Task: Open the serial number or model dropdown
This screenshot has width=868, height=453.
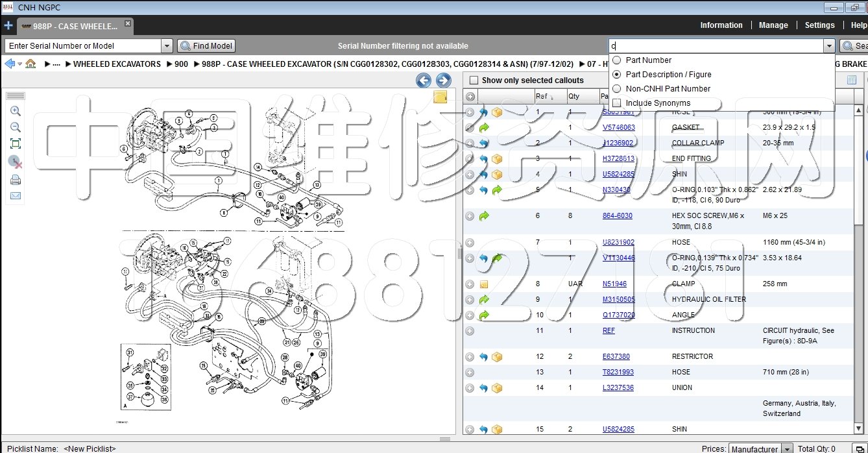Action: pos(167,46)
